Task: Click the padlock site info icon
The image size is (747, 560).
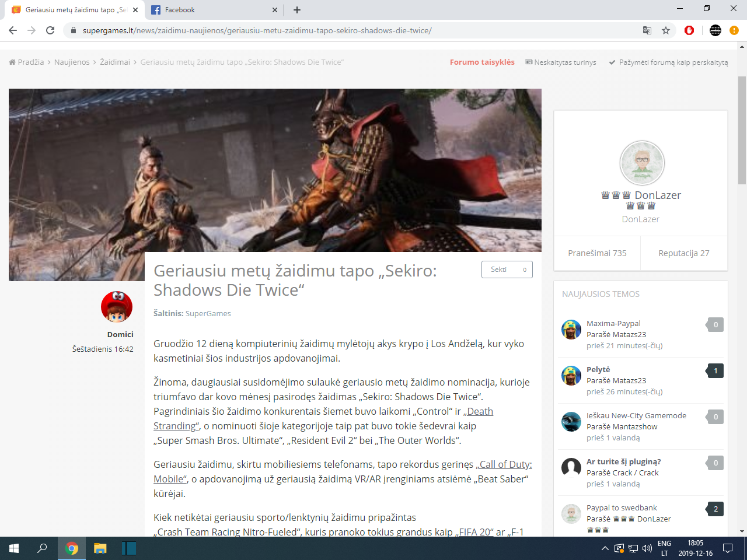Action: point(73,30)
